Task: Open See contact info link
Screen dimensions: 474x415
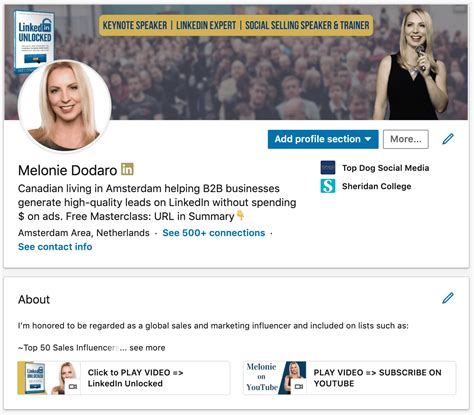Action: tap(55, 247)
